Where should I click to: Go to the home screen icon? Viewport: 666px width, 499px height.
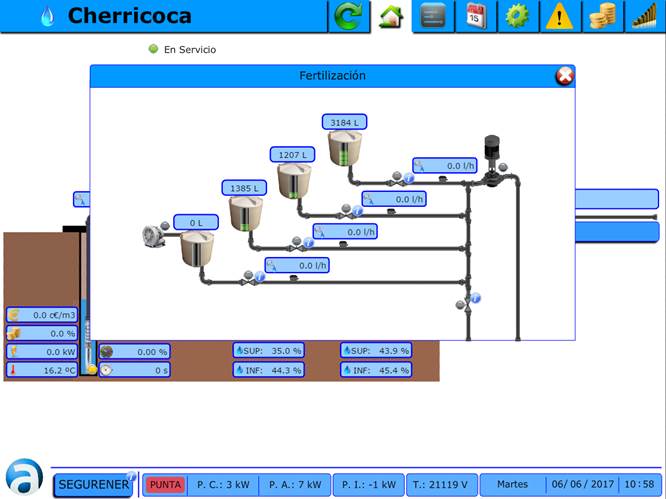(x=390, y=16)
